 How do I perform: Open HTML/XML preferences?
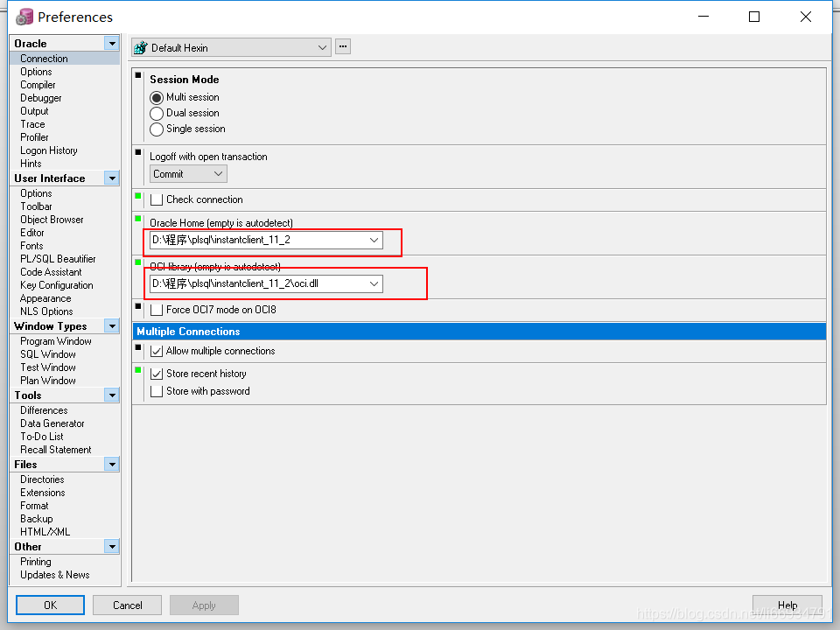click(45, 532)
